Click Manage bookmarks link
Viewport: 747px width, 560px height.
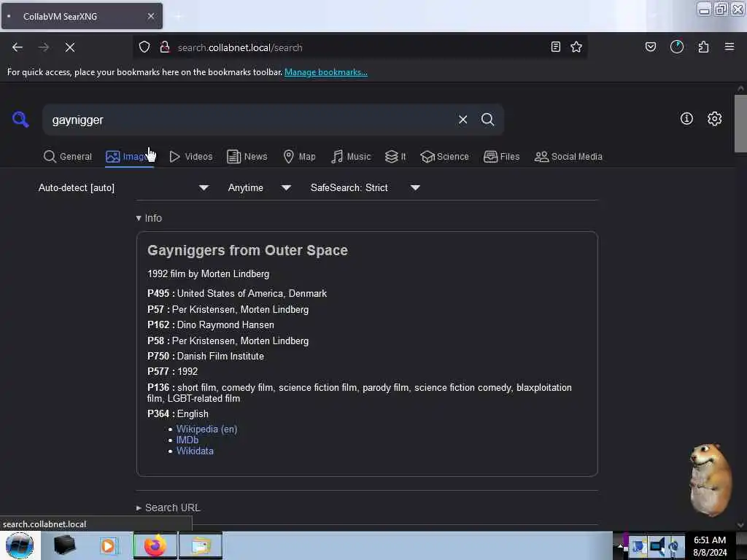[x=326, y=72]
